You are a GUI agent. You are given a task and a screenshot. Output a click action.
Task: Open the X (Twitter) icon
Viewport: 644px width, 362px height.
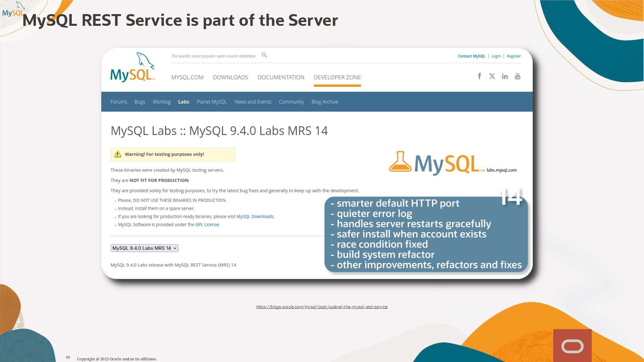pos(492,76)
